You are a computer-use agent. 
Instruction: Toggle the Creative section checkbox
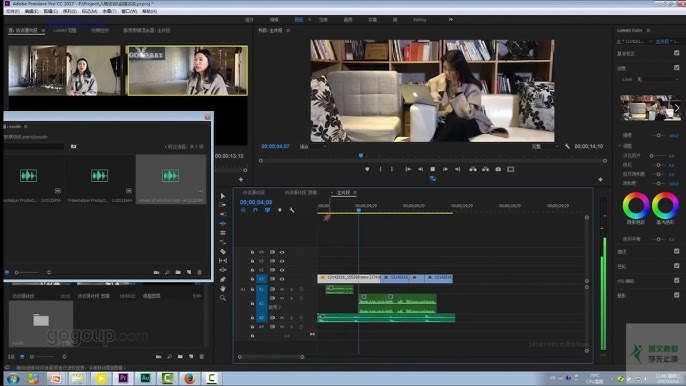[676, 68]
